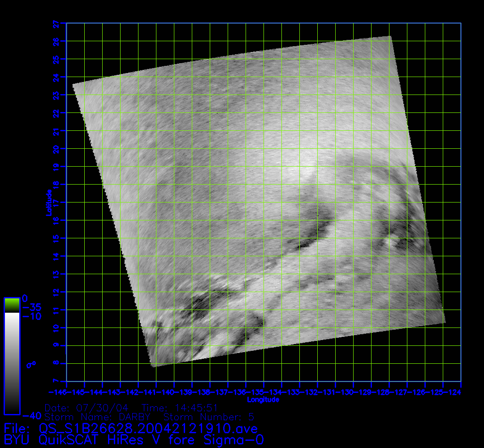Viewport: 484px width, 448px height.
Task: Click the bright storm eye spot near -128 longitude
Action: 394,241
